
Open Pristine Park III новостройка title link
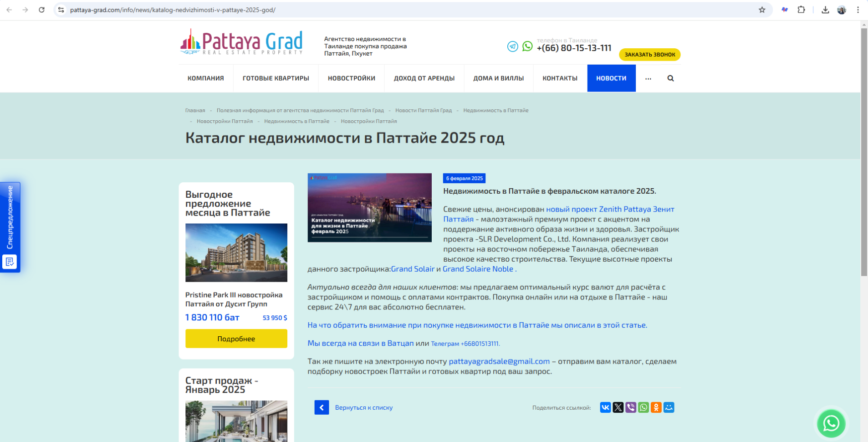point(234,299)
